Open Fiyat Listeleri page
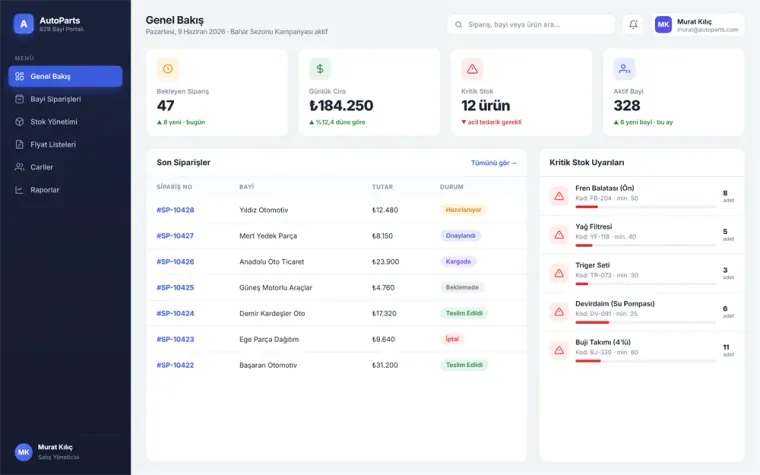The image size is (760, 475). (65, 144)
